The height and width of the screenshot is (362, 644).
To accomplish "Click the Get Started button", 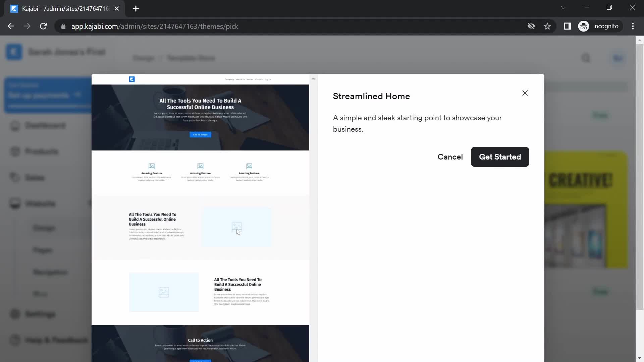I will (x=500, y=157).
